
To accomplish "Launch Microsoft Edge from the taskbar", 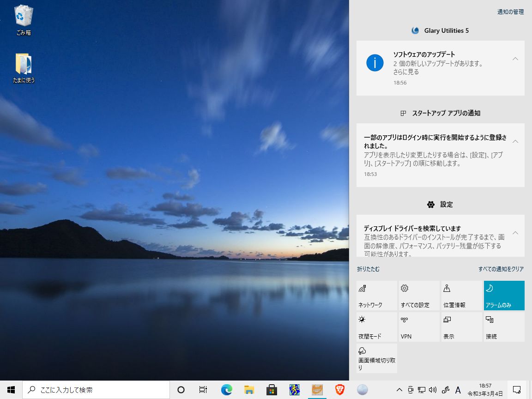I will click(x=226, y=390).
